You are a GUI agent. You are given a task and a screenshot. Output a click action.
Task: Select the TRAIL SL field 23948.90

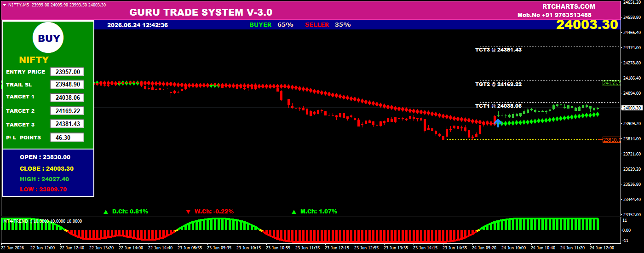pos(68,85)
